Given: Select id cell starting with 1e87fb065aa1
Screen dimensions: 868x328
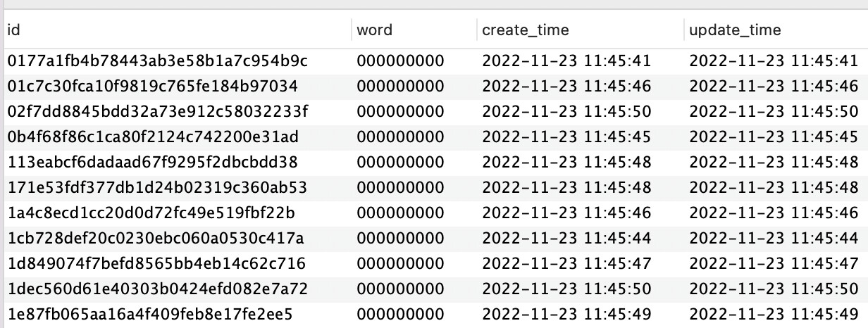Looking at the screenshot, I should 149,314.
